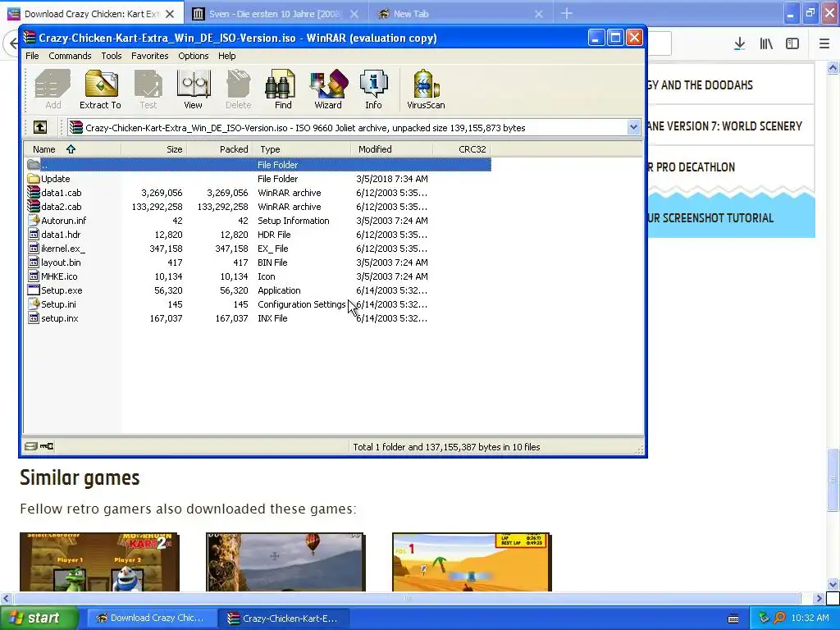Open the desert racing game thumbnail

472,562
